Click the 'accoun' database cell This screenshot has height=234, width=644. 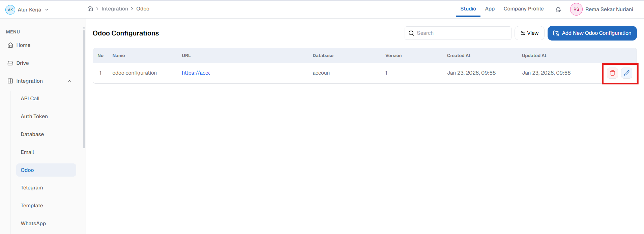pyautogui.click(x=321, y=73)
